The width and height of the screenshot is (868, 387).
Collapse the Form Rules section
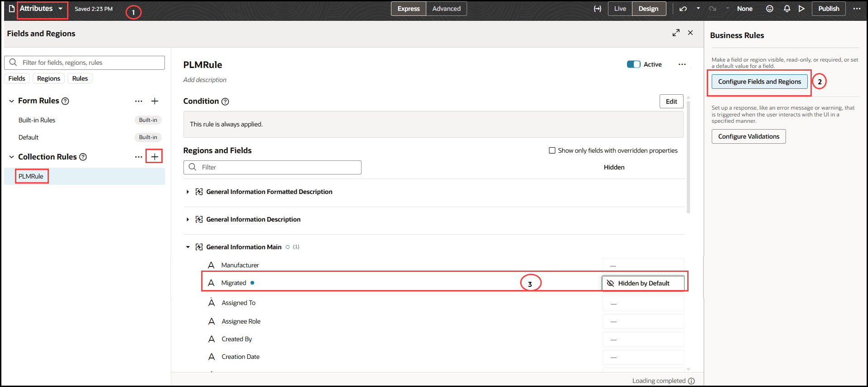click(x=11, y=101)
